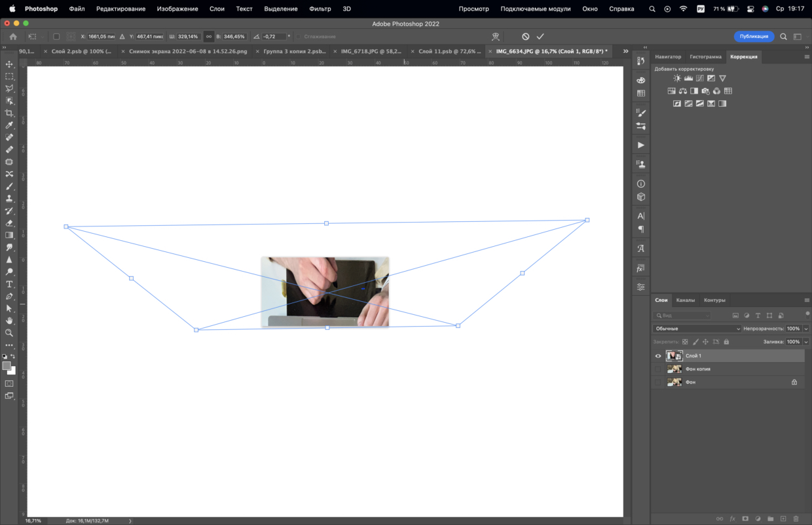Click the foreground color swatch
Viewport: 812px width, 525px height.
pos(7,366)
